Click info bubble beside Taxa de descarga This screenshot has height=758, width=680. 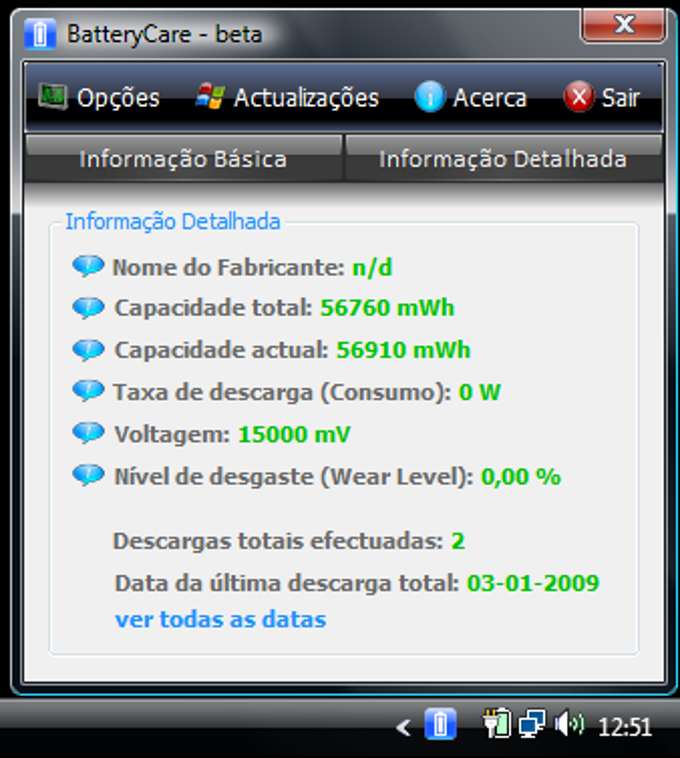(88, 391)
